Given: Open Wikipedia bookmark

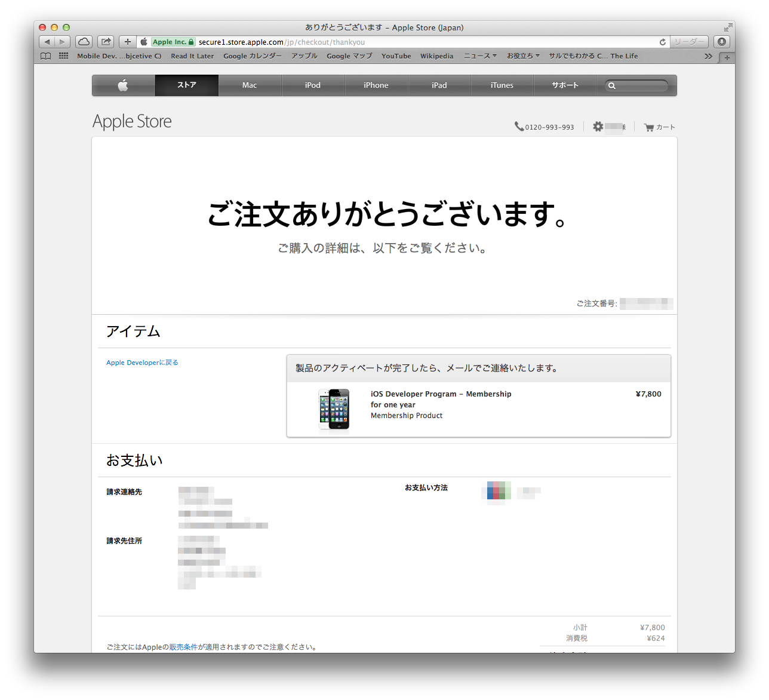Looking at the screenshot, I should coord(437,56).
